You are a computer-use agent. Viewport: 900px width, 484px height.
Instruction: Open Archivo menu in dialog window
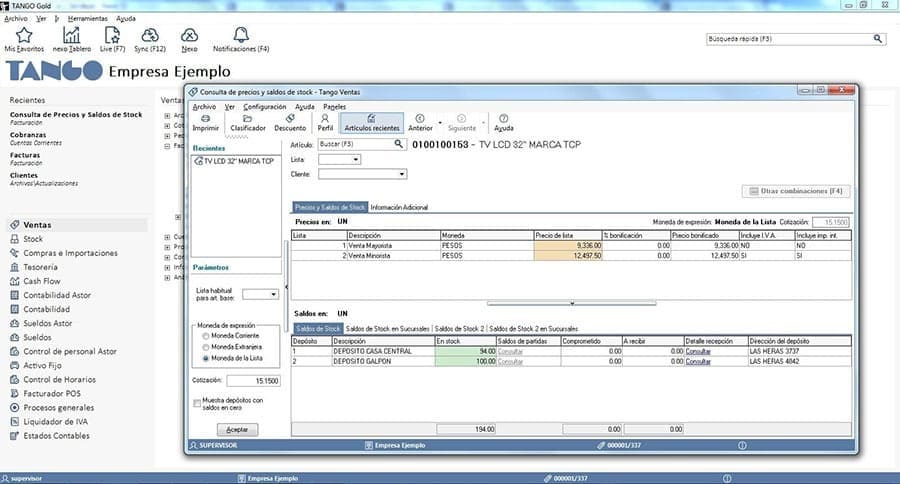point(204,107)
